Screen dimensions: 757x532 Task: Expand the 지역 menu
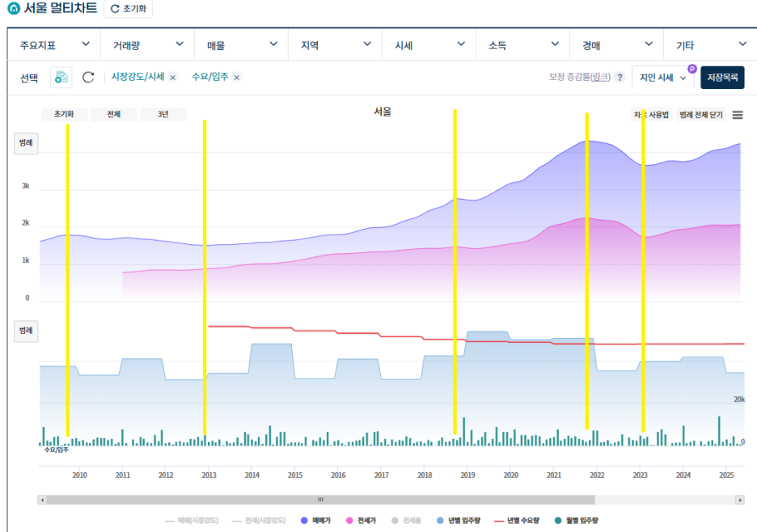coord(335,45)
